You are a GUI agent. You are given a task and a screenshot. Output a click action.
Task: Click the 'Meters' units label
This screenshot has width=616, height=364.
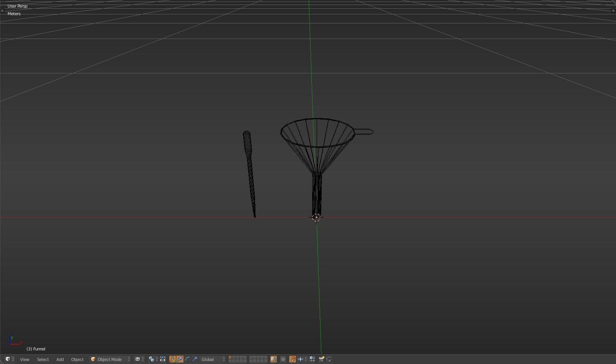(14, 14)
